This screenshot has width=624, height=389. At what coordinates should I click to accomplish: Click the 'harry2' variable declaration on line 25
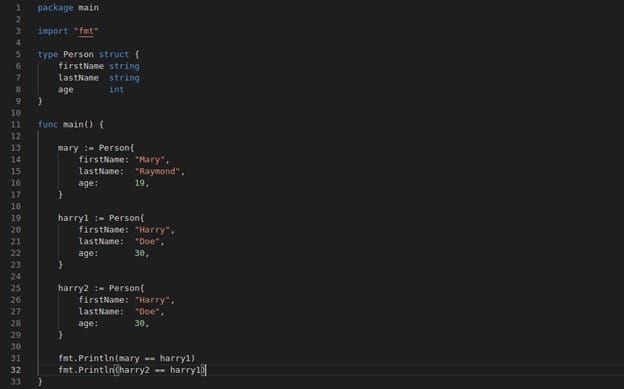(73, 288)
